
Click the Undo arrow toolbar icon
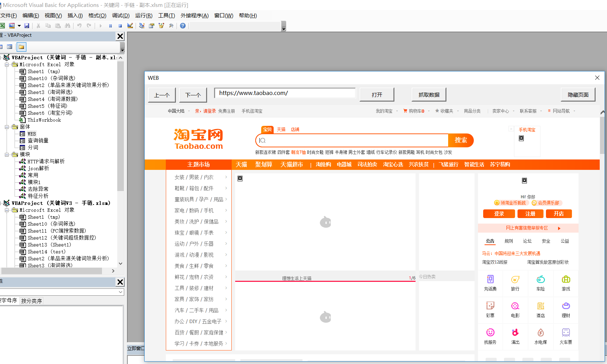click(x=79, y=26)
